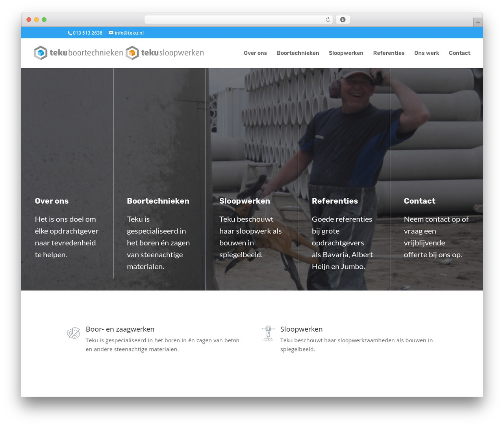This screenshot has width=504, height=427.
Task: Click the Teku Boortechnieken blue cube logo
Action: tap(41, 53)
